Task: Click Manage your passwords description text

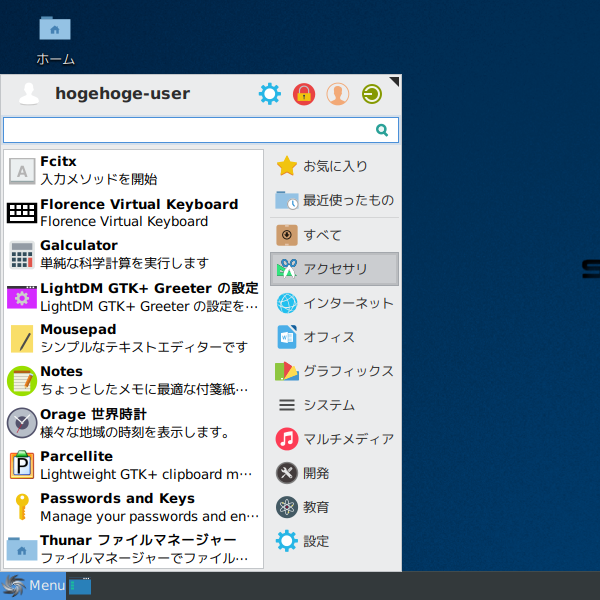Action: click(x=150, y=517)
